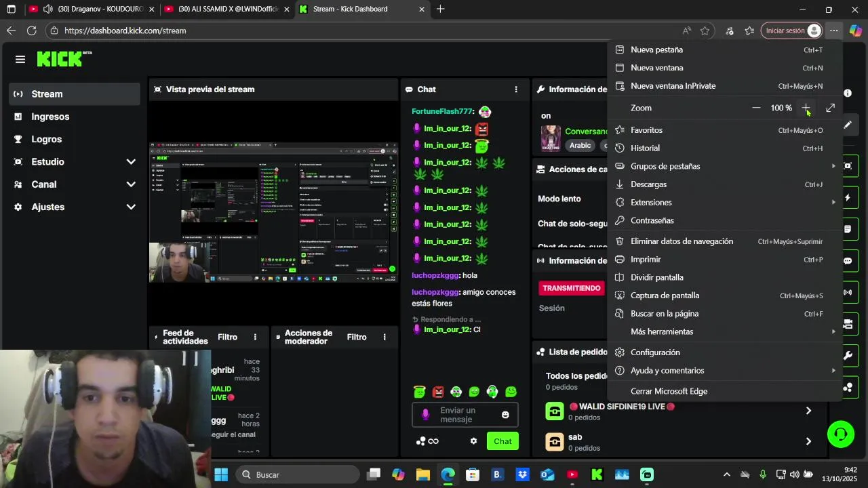
Task: Open Configuración in Edge menu
Action: 725,352
